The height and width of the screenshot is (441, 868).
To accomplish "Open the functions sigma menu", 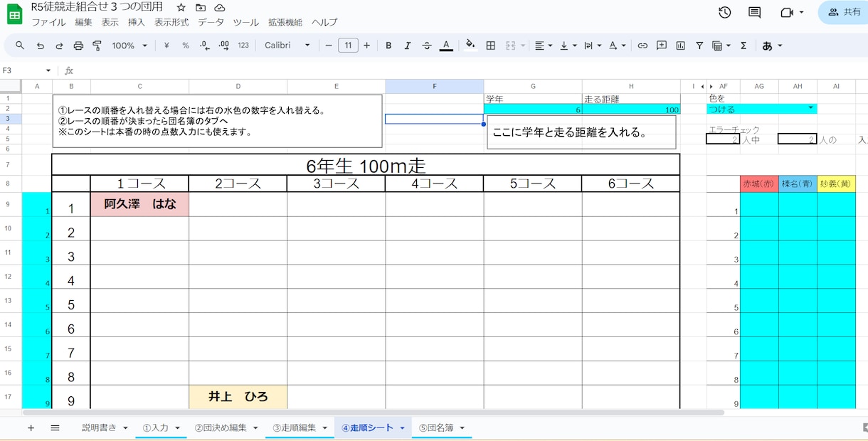I will (x=743, y=46).
